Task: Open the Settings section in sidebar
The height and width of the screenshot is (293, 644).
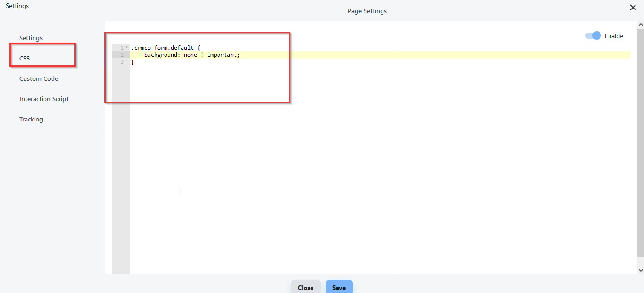Action: pos(31,38)
